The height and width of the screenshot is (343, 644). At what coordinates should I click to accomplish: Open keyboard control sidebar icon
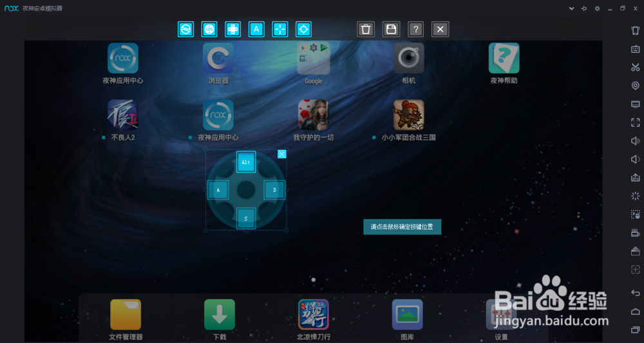(x=635, y=50)
